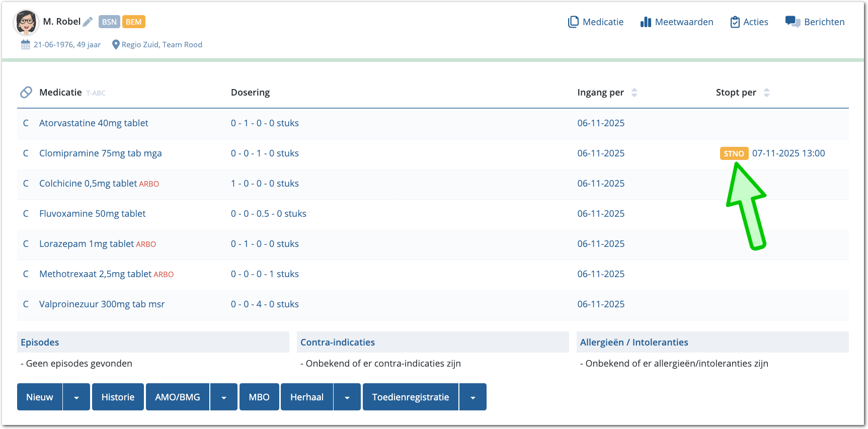Click the pencil edit icon next to M. Robel
Image resolution: width=868 pixels, height=429 pixels.
pyautogui.click(x=88, y=22)
